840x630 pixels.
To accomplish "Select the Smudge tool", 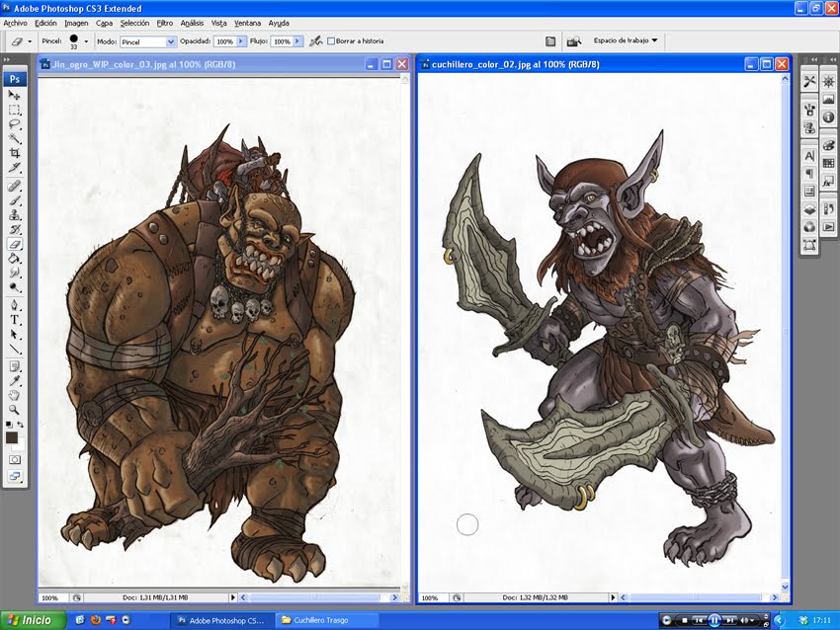I will [x=15, y=273].
